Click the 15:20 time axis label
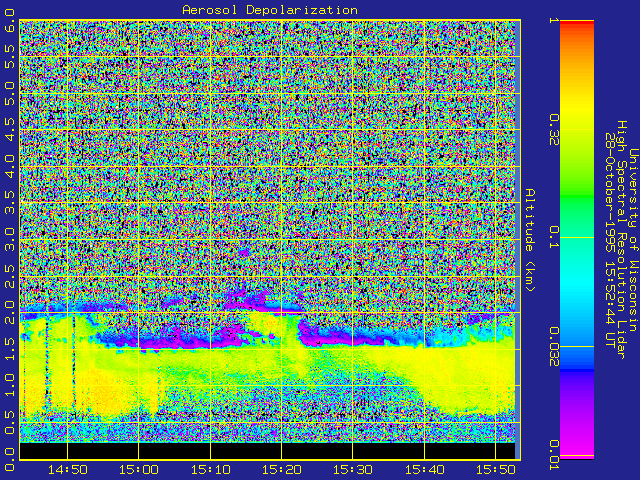 click(282, 470)
